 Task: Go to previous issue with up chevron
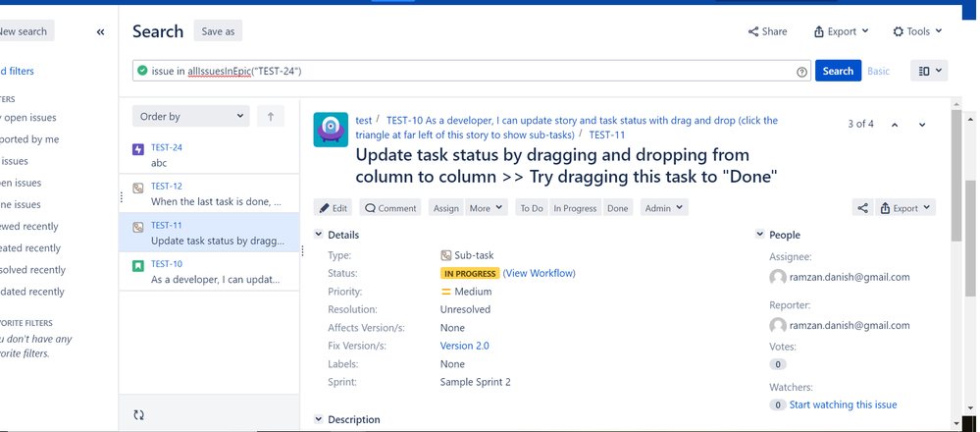pos(895,125)
